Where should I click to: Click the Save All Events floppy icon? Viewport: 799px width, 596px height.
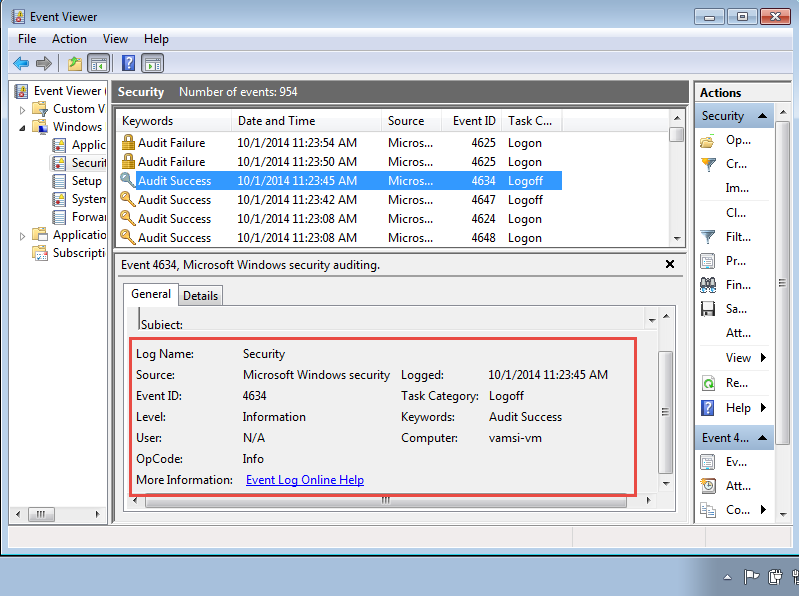click(x=708, y=309)
